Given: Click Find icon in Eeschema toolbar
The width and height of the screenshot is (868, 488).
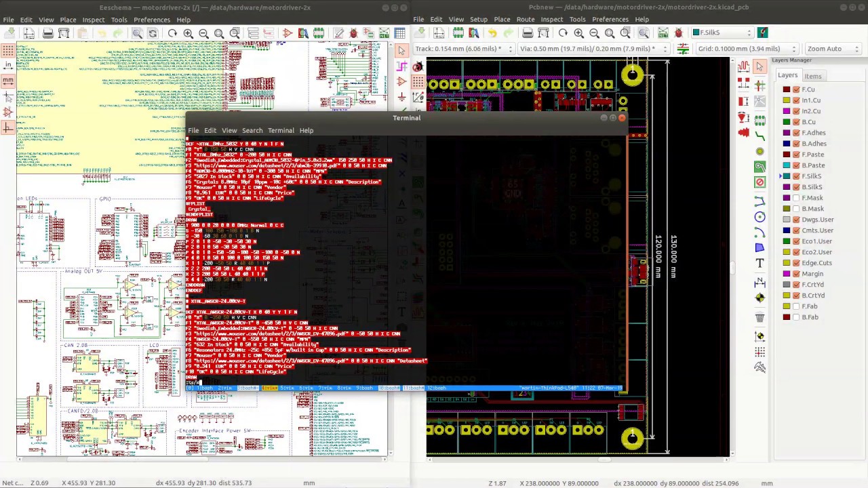Looking at the screenshot, I should [x=137, y=33].
